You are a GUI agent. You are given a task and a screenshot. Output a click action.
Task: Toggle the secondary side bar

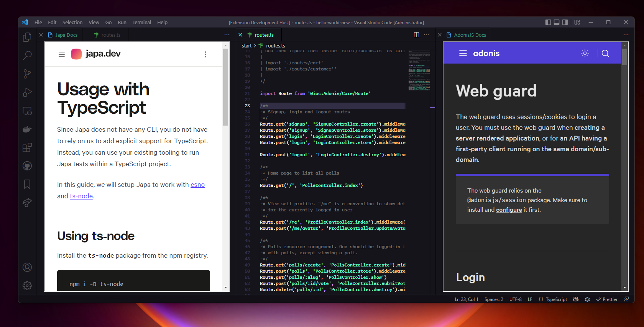click(x=565, y=22)
